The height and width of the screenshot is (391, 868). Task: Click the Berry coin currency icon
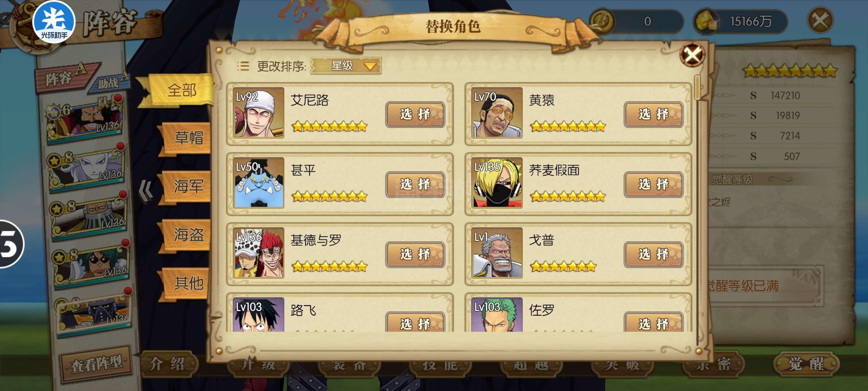(x=602, y=21)
